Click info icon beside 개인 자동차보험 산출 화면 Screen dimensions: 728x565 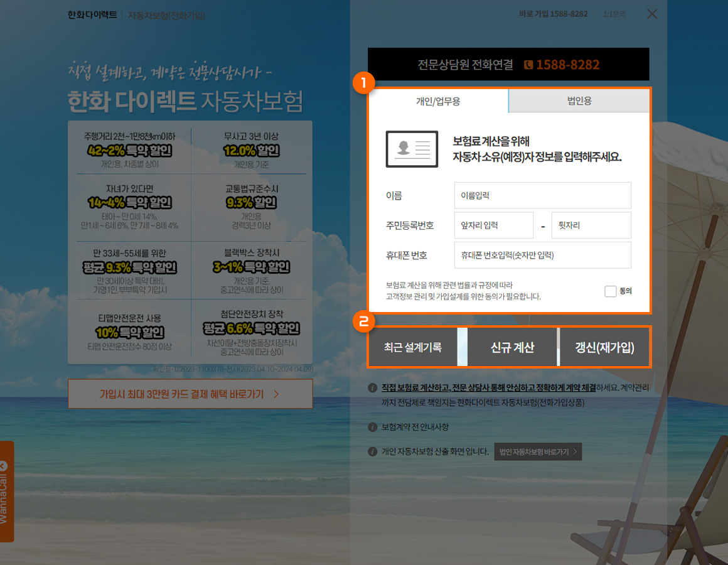[x=372, y=451]
